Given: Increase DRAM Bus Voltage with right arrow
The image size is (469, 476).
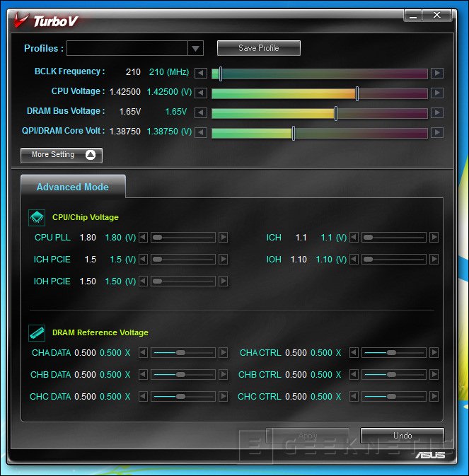Looking at the screenshot, I should [x=437, y=113].
